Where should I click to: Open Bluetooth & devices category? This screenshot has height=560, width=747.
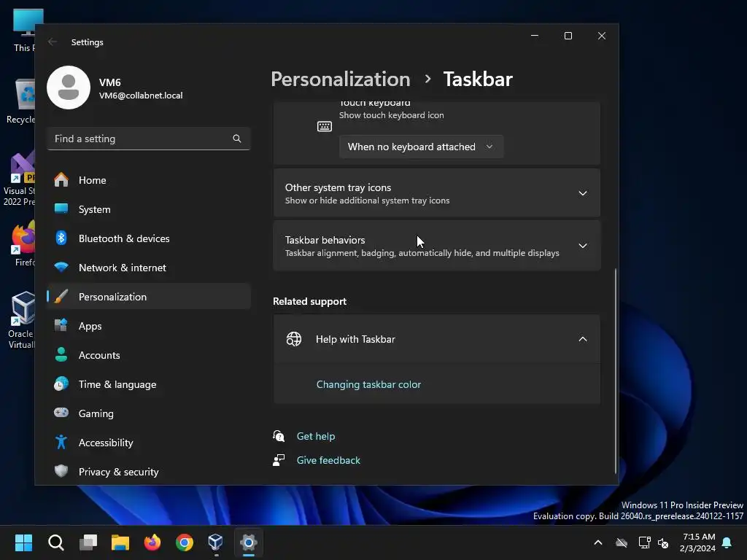click(149, 238)
